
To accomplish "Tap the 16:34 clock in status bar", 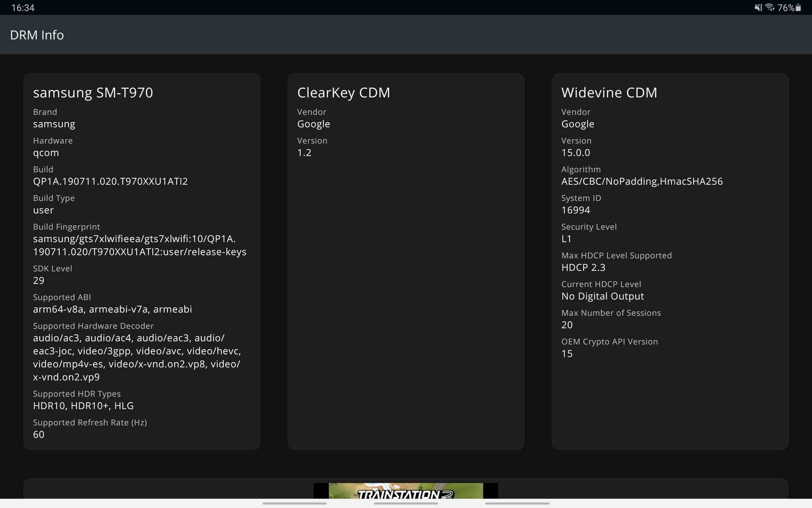I will click(23, 8).
